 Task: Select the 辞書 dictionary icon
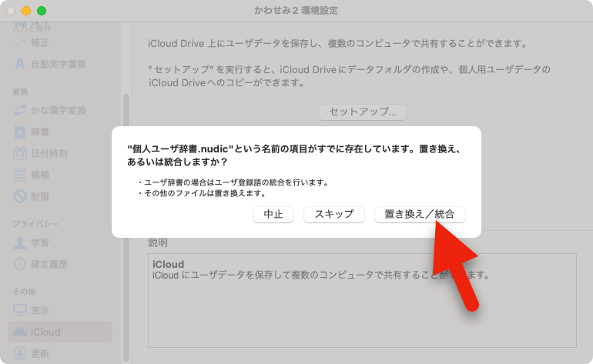coord(21,132)
